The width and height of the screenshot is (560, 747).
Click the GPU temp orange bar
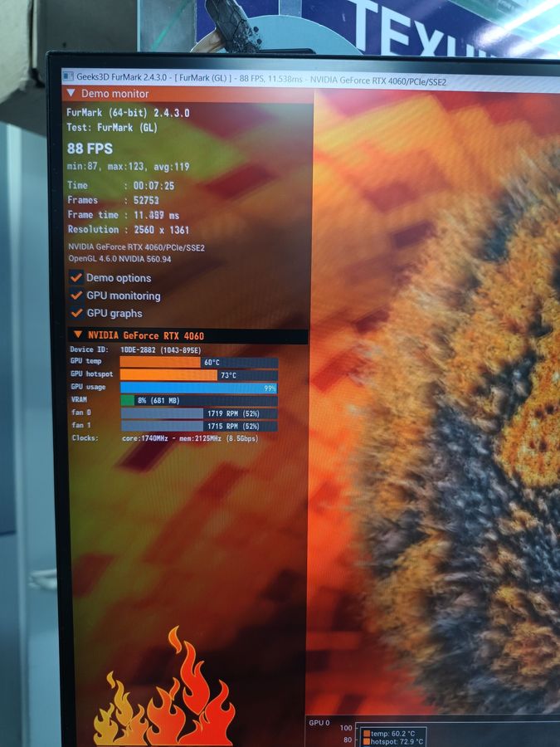pos(160,362)
